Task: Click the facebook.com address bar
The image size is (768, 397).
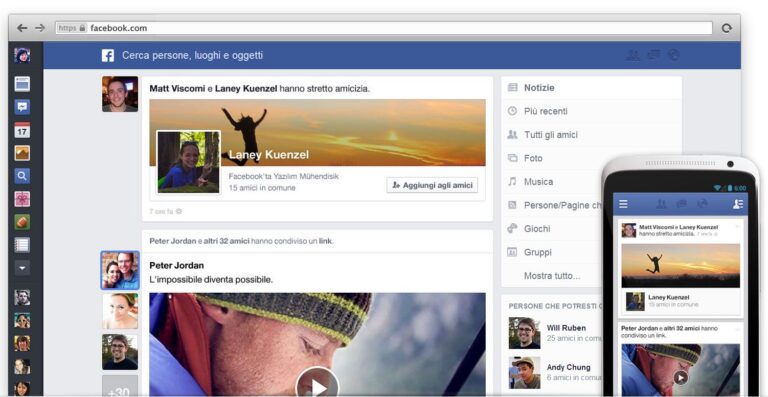Action: click(384, 28)
